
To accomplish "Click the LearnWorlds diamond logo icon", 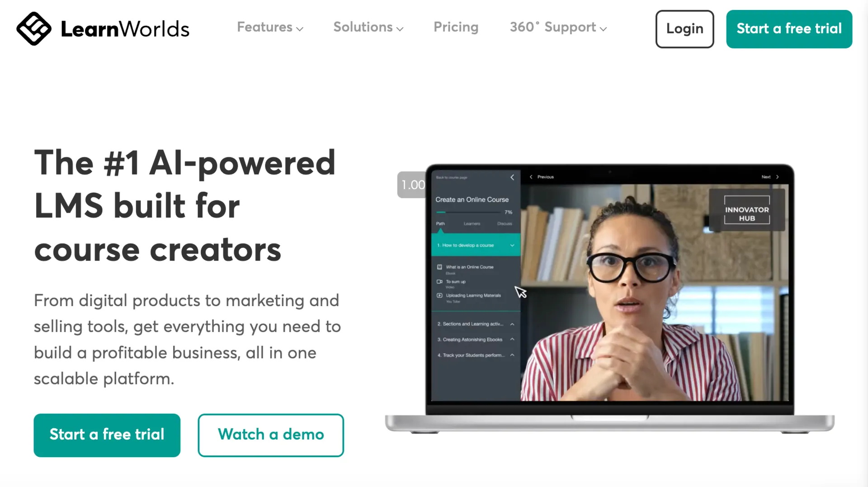I will tap(33, 28).
